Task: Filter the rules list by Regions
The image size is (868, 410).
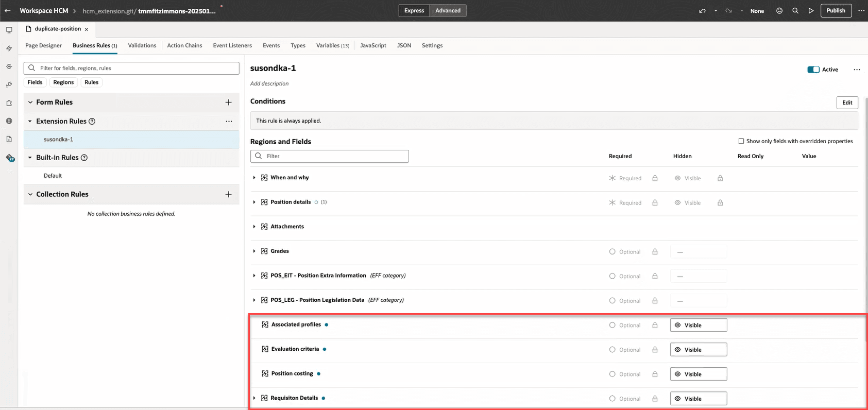Action: 63,82
